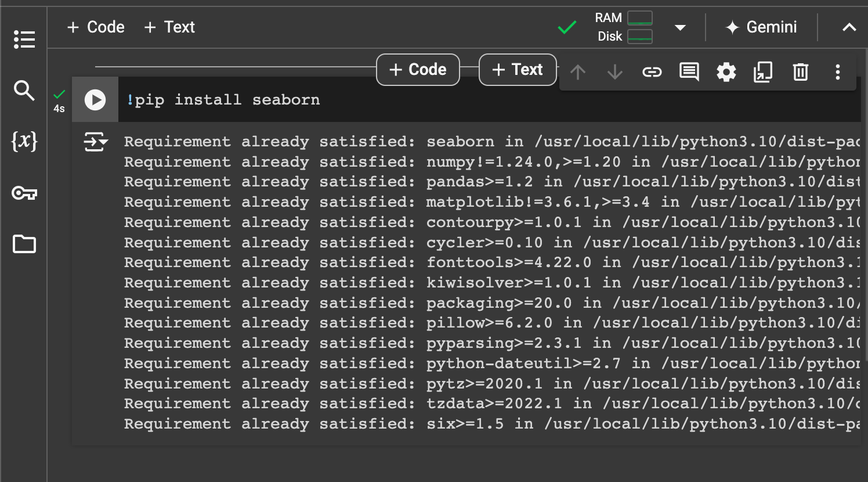868x482 pixels.
Task: Click into the pip install seaborn code
Action: click(223, 100)
